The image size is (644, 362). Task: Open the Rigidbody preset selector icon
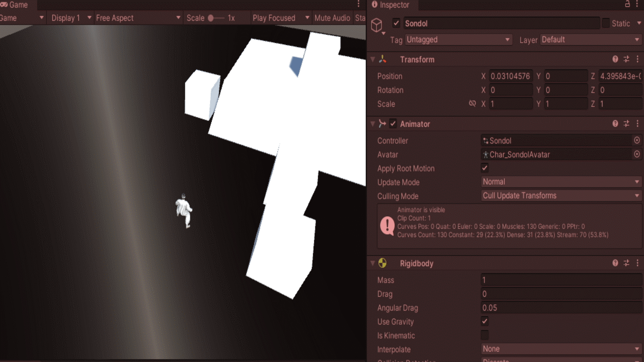pyautogui.click(x=626, y=263)
